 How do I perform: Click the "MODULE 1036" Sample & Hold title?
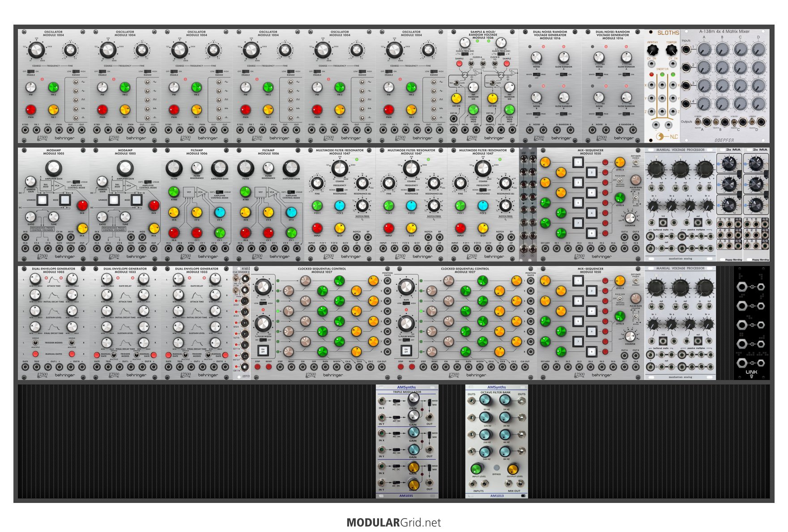tap(483, 38)
